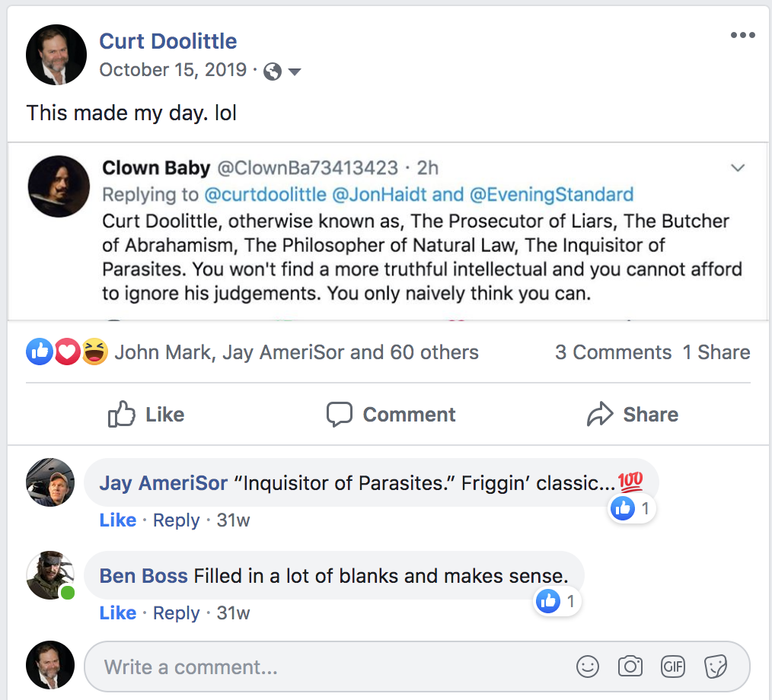Click the emoji icon in comment box
Viewport: 772px width, 700px height.
click(588, 667)
